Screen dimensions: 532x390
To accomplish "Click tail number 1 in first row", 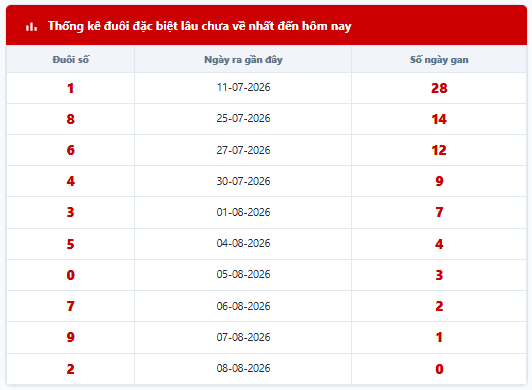I will tap(71, 88).
